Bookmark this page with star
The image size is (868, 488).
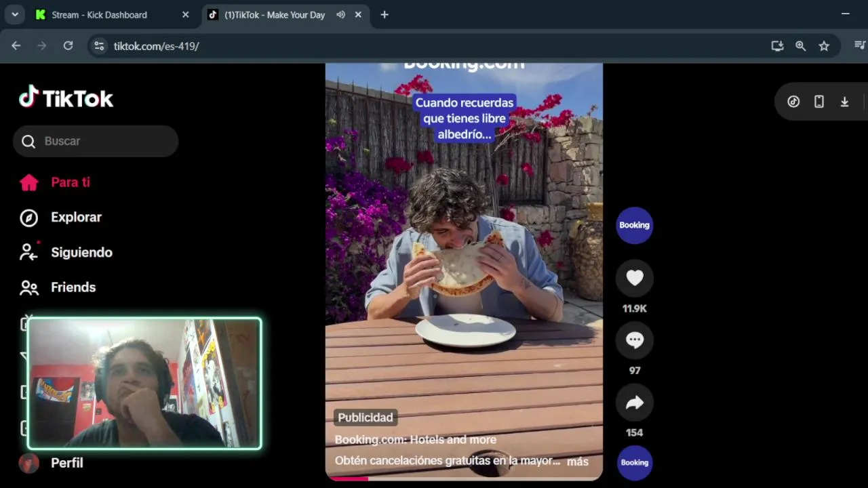coord(824,46)
